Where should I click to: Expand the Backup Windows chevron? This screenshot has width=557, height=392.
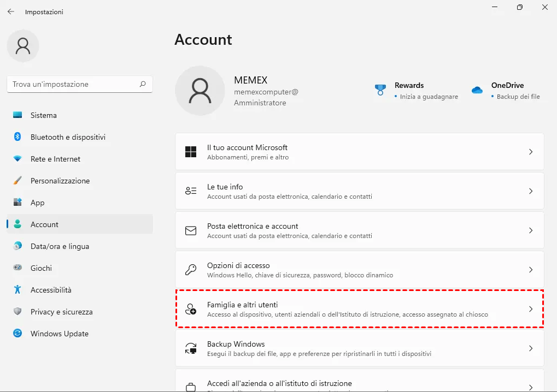(530, 348)
